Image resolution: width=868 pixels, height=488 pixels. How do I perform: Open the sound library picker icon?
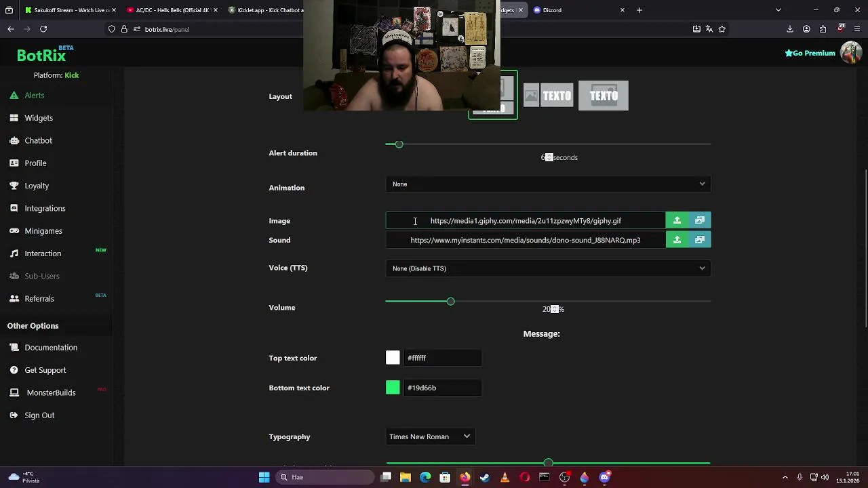point(700,240)
